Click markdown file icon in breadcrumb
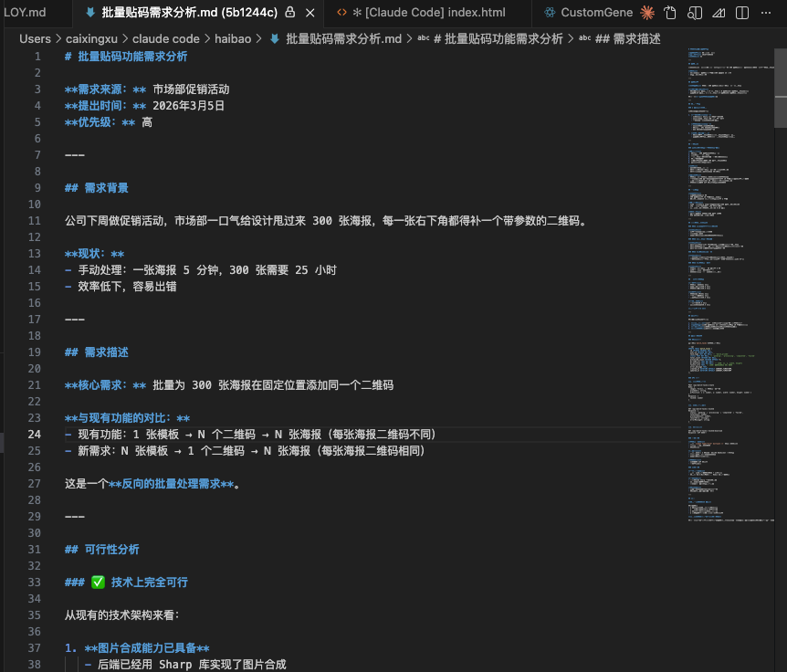This screenshot has width=787, height=672. (275, 38)
